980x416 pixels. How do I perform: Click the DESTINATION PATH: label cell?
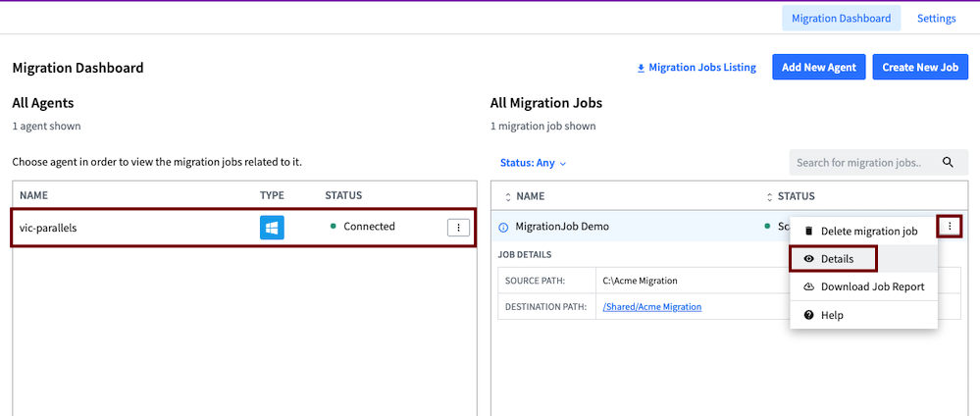[x=547, y=306]
